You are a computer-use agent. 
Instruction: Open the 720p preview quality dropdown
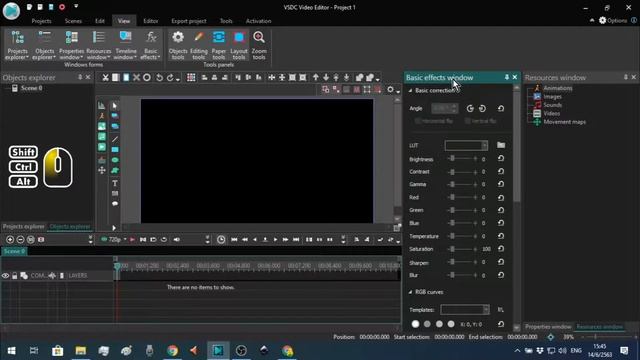pyautogui.click(x=125, y=240)
